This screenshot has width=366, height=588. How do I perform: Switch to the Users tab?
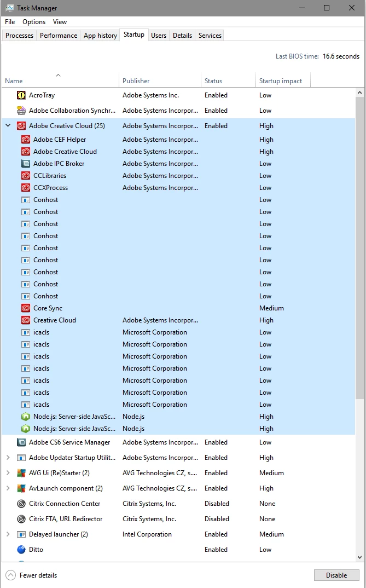coord(159,36)
